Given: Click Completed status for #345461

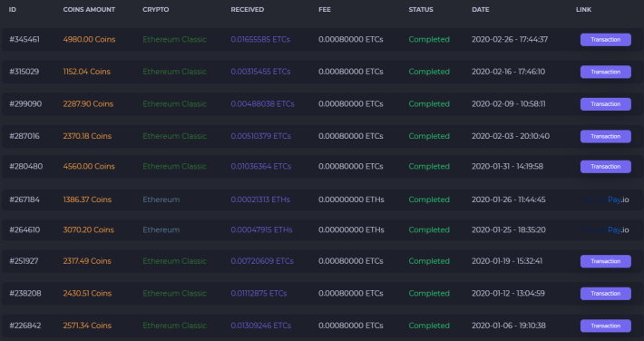Looking at the screenshot, I should coord(429,39).
